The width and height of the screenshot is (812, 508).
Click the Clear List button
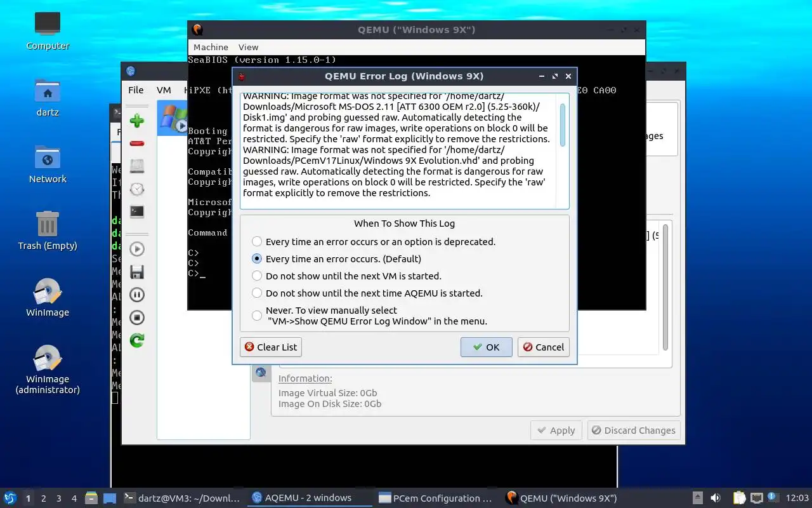point(271,347)
